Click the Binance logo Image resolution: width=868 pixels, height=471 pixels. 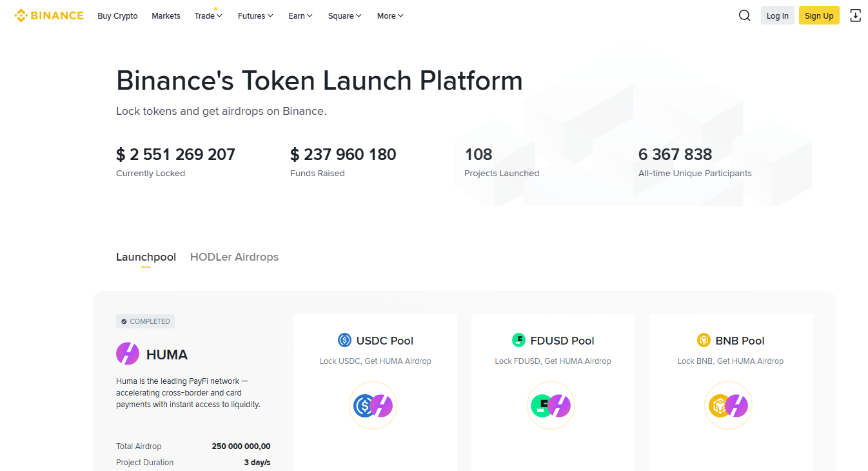(x=49, y=15)
